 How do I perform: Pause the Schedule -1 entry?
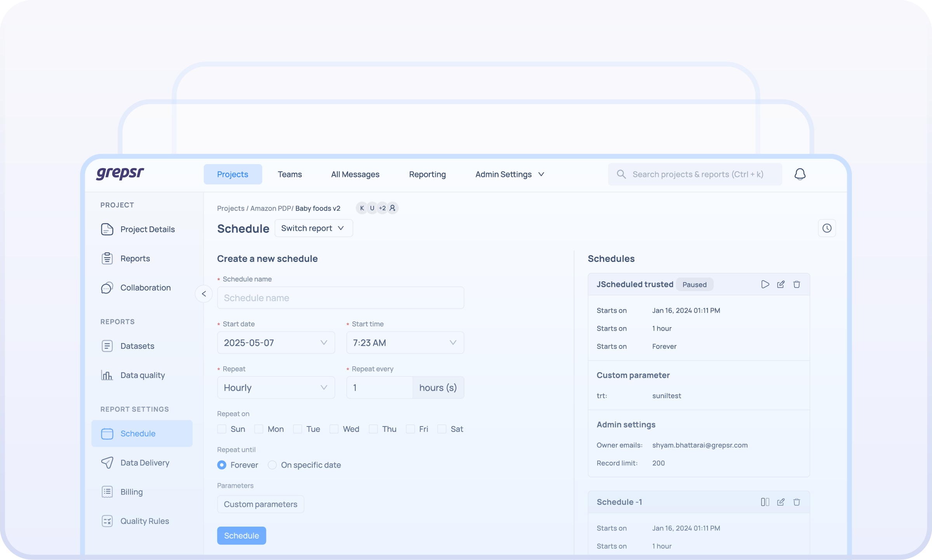(x=765, y=502)
